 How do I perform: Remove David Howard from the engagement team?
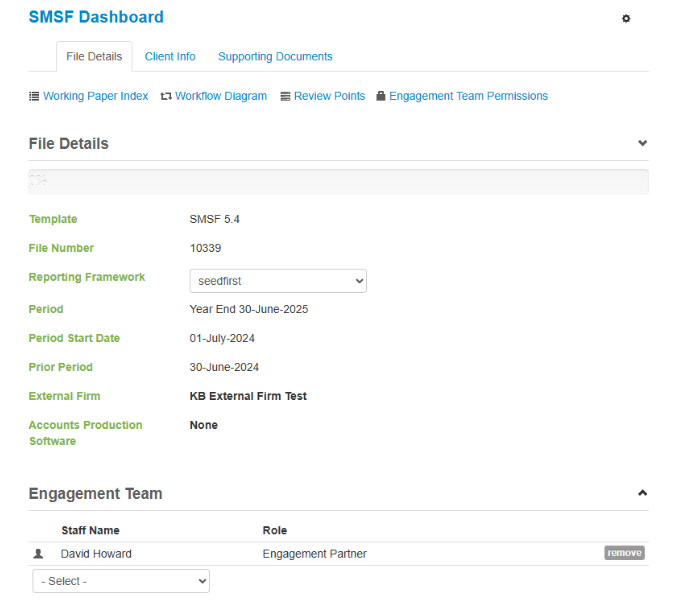click(624, 553)
